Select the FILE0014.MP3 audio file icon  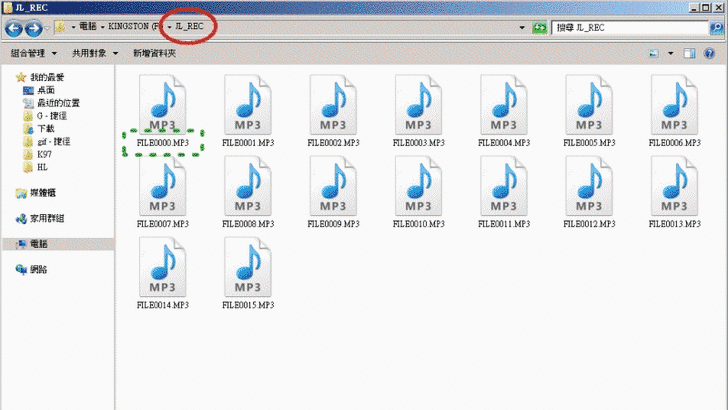coord(162,267)
